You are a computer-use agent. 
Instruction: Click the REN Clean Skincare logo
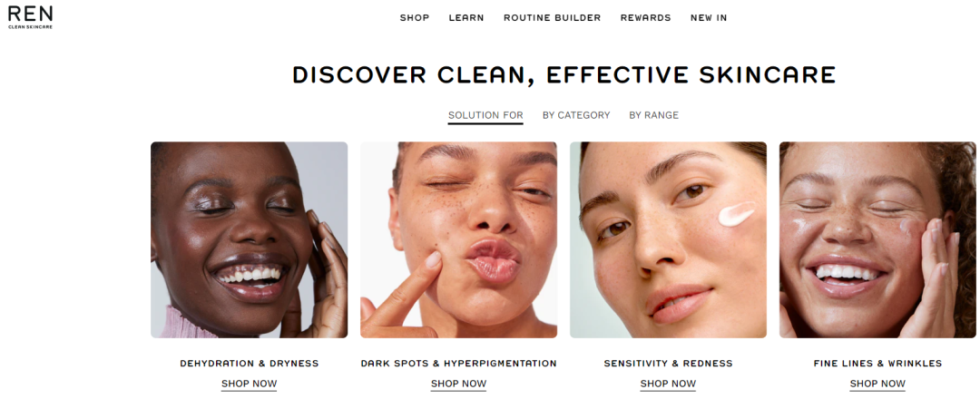pyautogui.click(x=30, y=17)
